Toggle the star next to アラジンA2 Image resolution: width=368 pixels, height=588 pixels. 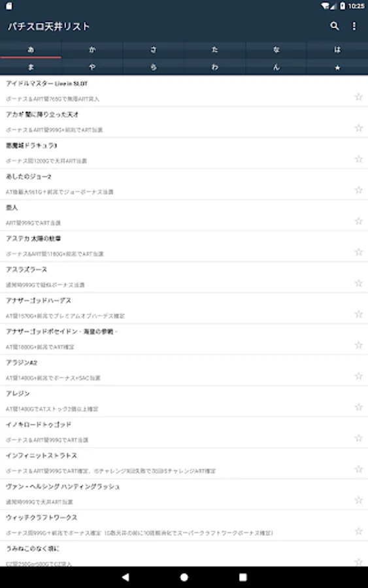coord(359,376)
